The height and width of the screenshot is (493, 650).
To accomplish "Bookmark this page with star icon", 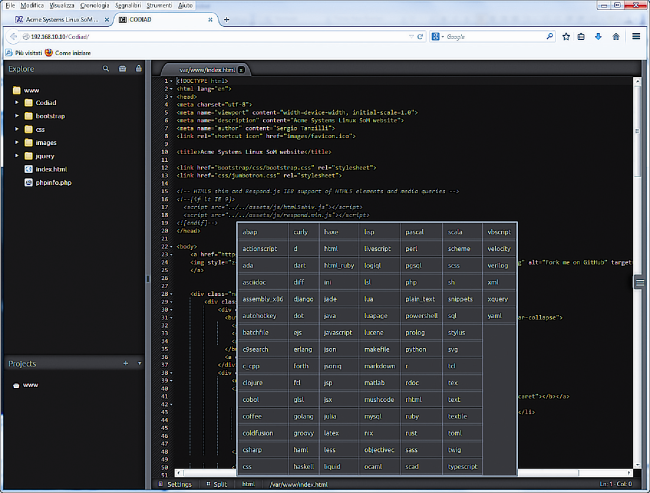I will (566, 36).
